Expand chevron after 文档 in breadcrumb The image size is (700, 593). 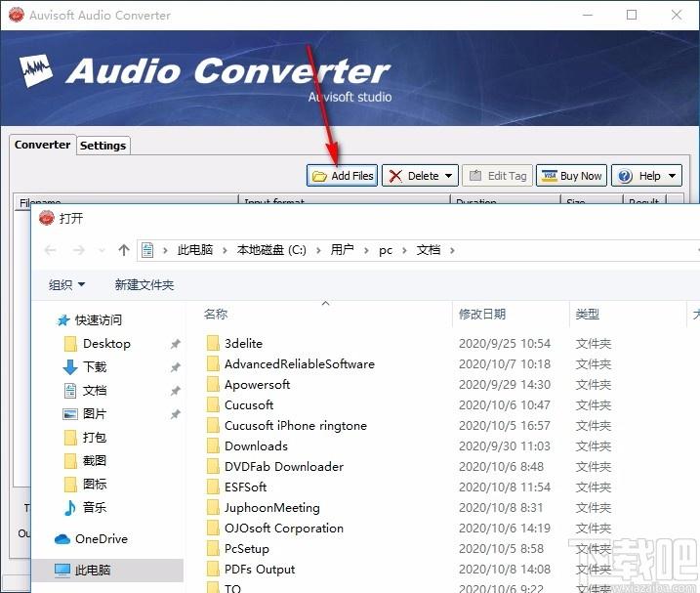452,250
